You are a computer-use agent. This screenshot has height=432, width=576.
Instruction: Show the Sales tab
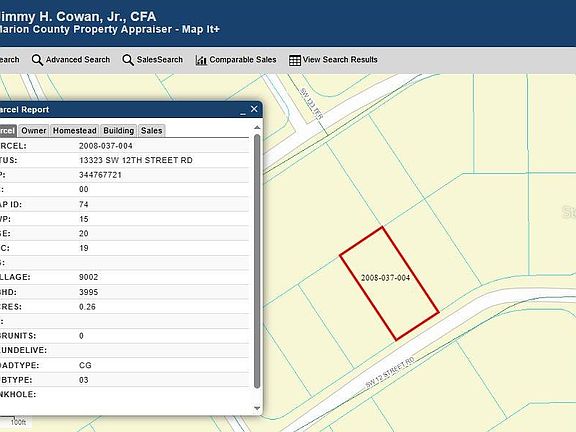pos(151,131)
